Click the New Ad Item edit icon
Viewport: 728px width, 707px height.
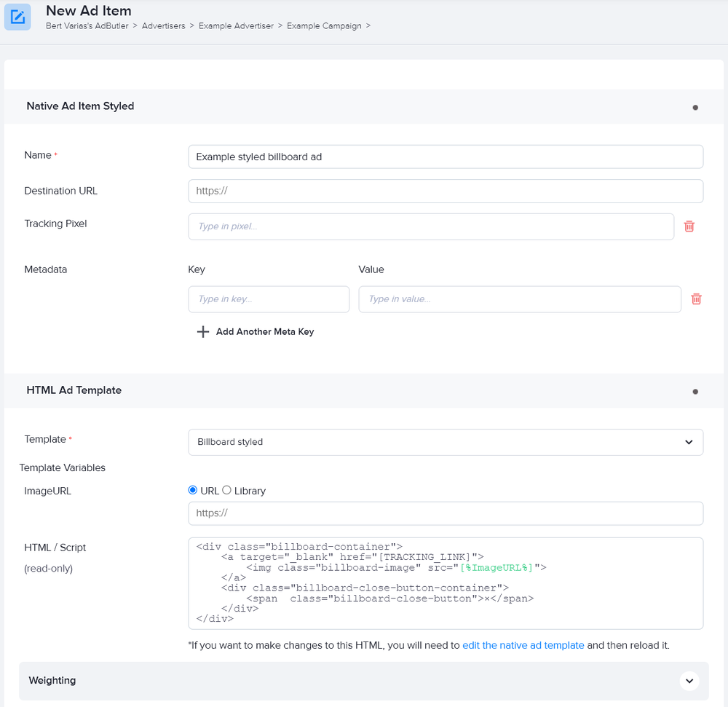tap(17, 17)
